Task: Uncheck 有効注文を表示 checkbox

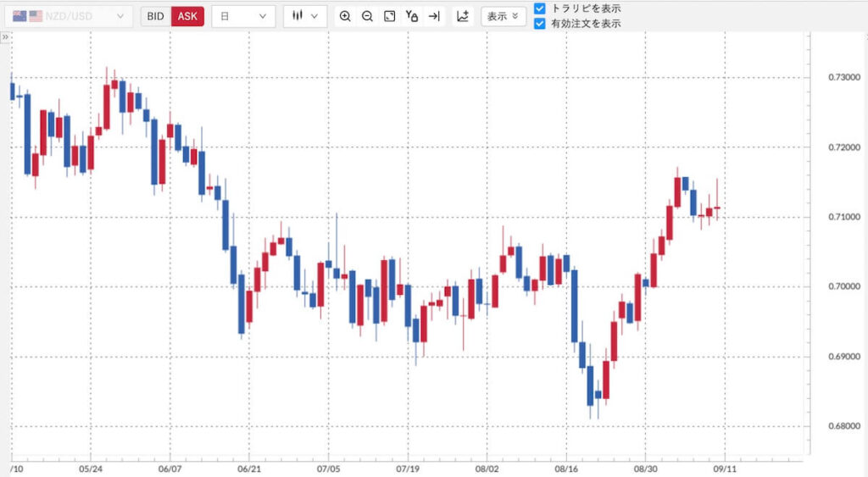Action: point(540,24)
